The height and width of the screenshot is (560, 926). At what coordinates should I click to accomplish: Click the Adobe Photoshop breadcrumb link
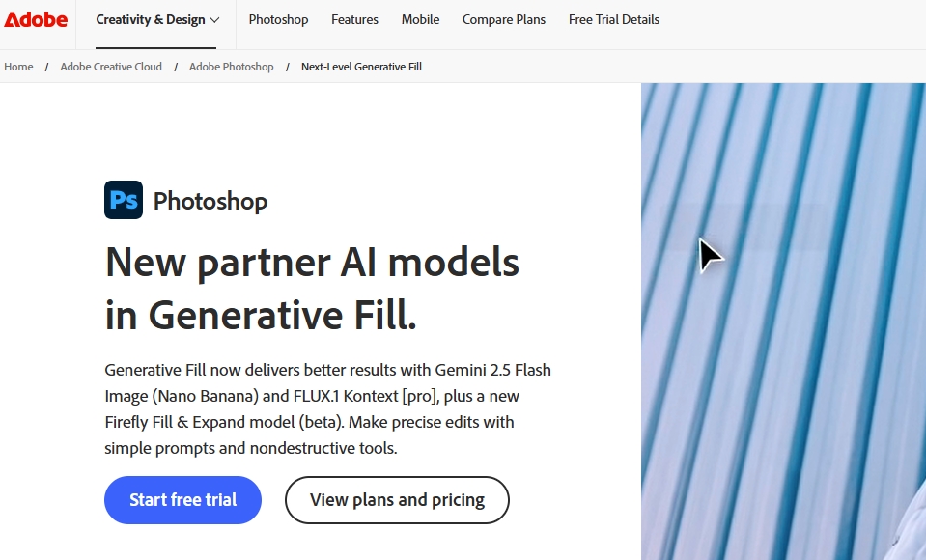point(231,67)
